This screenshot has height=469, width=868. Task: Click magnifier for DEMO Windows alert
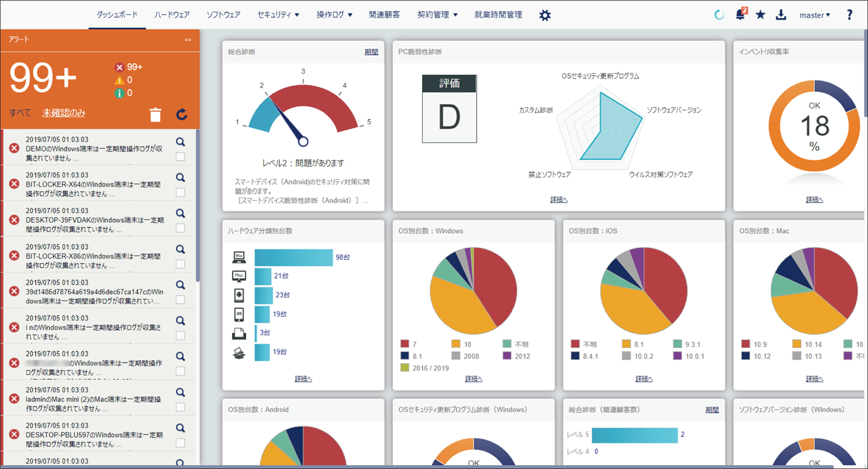(x=180, y=141)
